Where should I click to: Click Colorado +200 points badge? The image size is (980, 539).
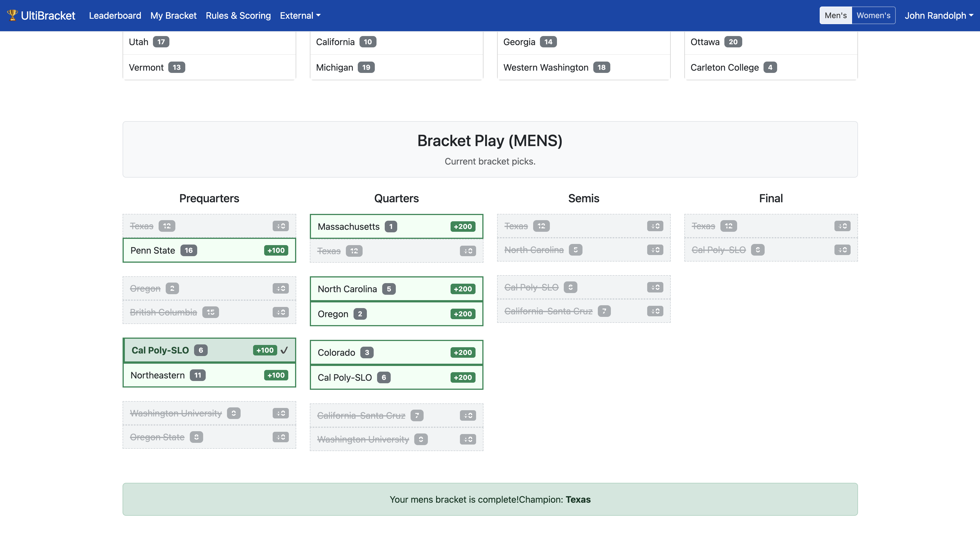coord(462,353)
